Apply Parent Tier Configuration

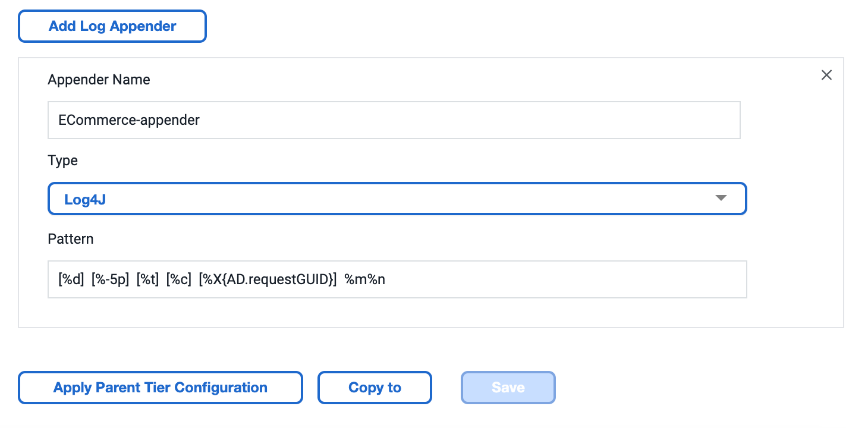pos(161,388)
